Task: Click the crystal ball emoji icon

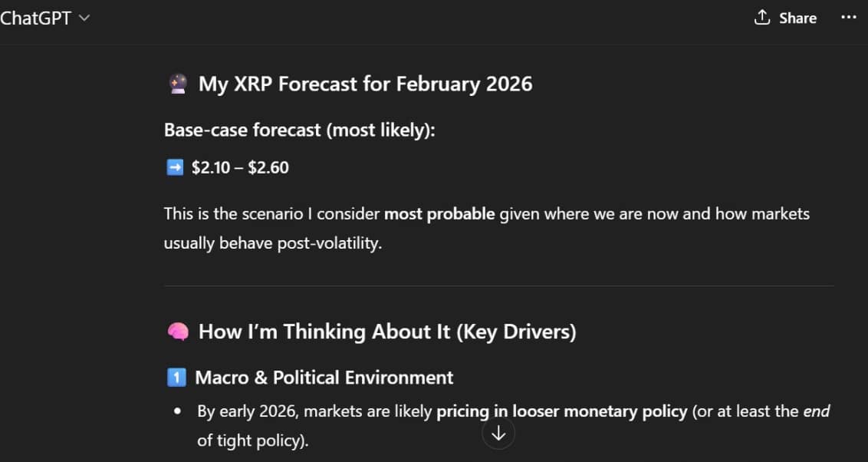Action: tap(177, 84)
